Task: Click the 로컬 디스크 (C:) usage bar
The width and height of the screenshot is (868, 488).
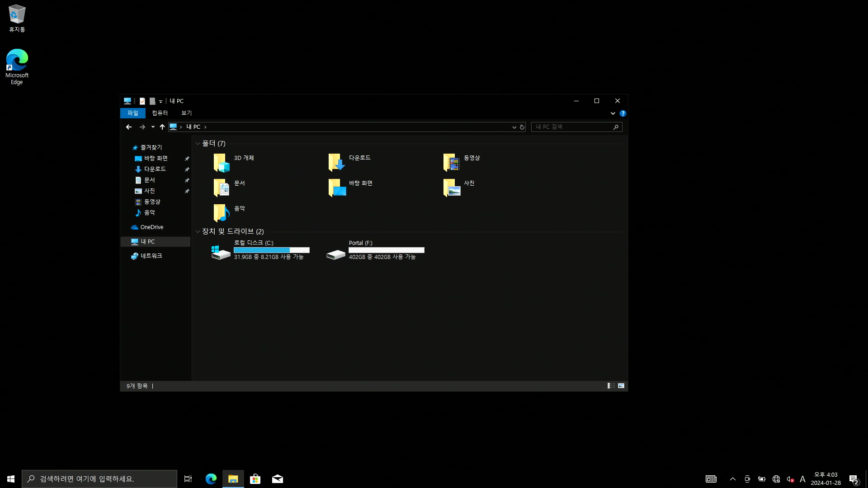Action: 271,250
